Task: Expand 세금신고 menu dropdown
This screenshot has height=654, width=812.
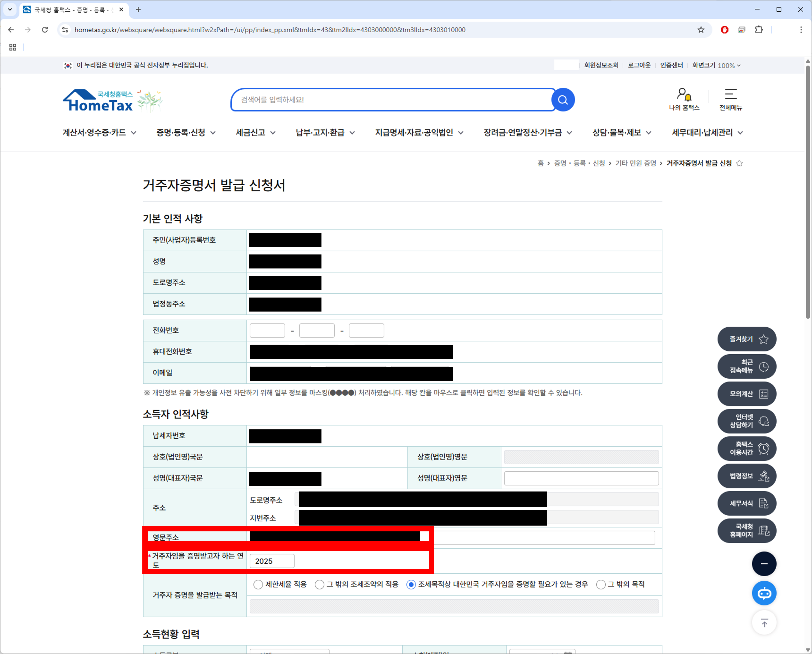Action: tap(255, 133)
